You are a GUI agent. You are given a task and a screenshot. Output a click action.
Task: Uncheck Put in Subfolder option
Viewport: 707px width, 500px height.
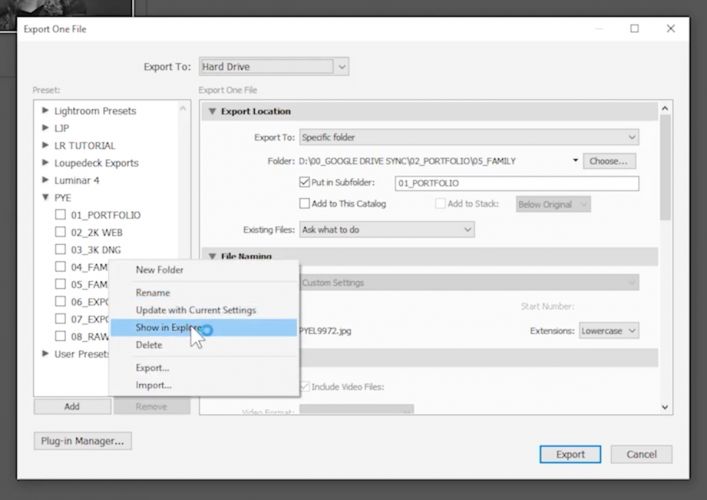tap(304, 182)
